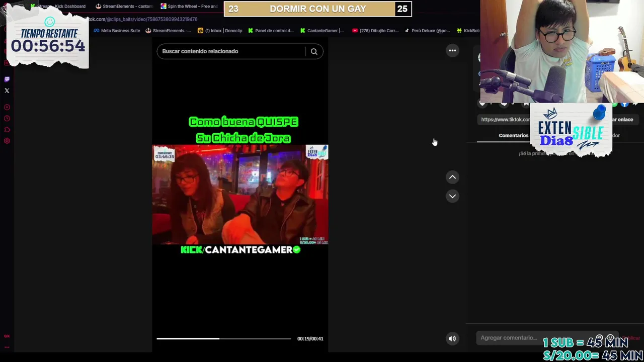644x362 pixels.
Task: Click the search magnifier icon
Action: [x=314, y=51]
